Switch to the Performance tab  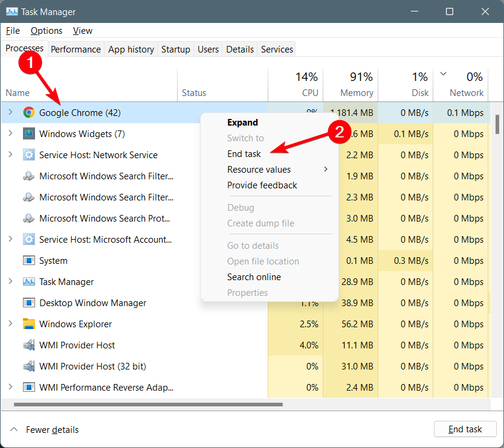pyautogui.click(x=76, y=49)
